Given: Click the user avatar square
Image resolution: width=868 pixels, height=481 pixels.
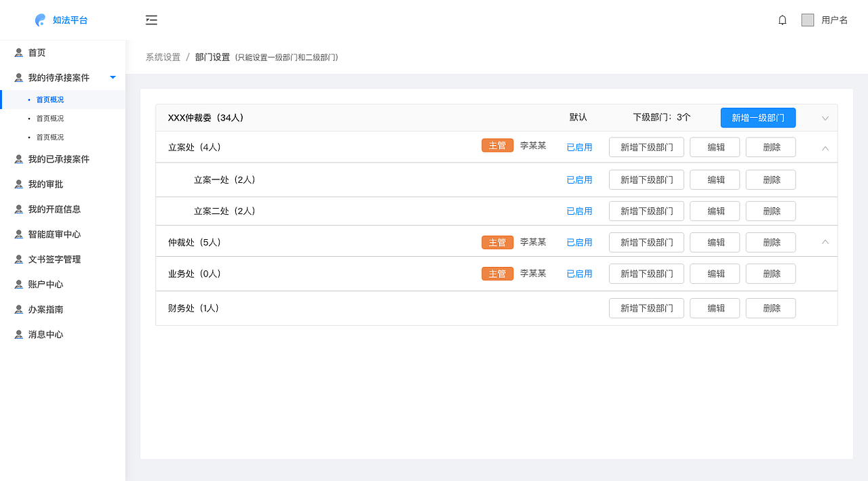Looking at the screenshot, I should (808, 20).
